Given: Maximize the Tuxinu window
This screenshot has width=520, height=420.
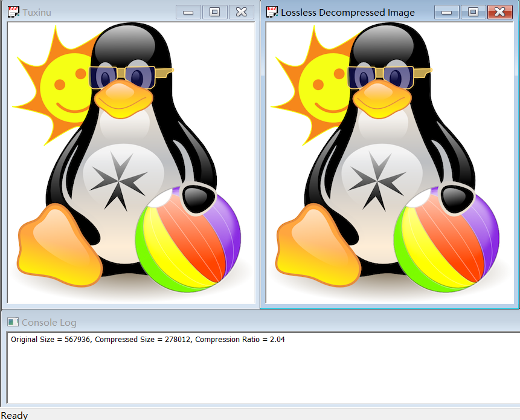Looking at the screenshot, I should click(214, 12).
